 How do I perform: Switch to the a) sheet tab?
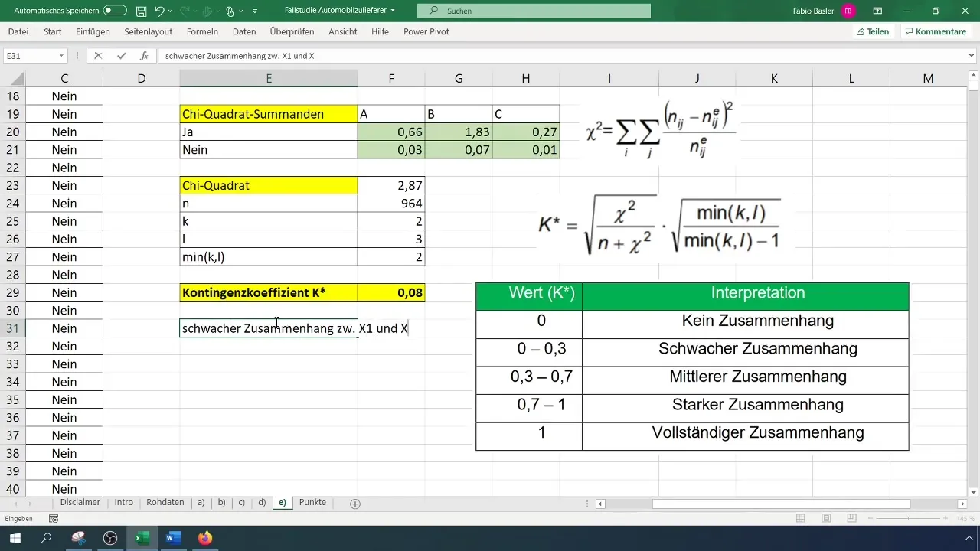201,503
